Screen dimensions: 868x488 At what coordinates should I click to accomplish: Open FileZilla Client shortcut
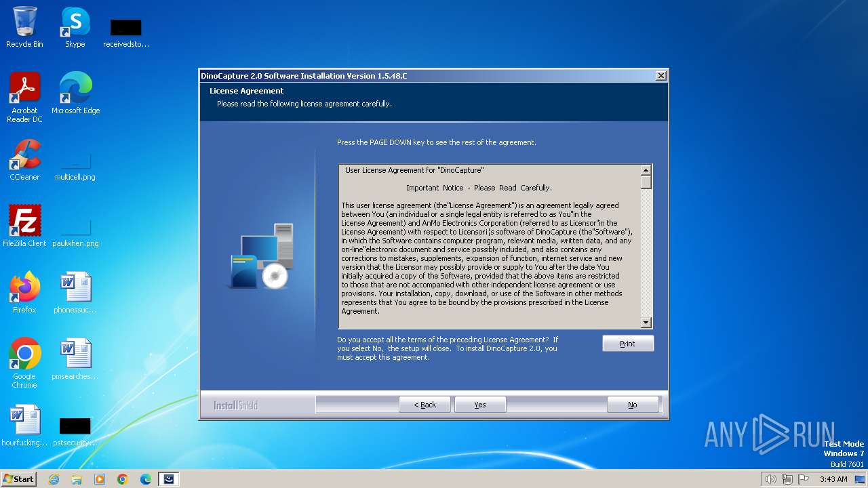click(x=24, y=226)
